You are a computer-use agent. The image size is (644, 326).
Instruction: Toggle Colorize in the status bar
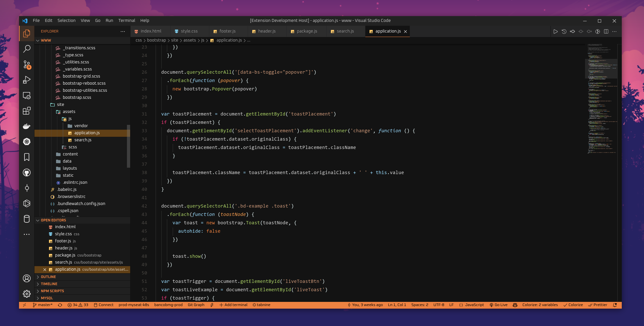(x=573, y=305)
